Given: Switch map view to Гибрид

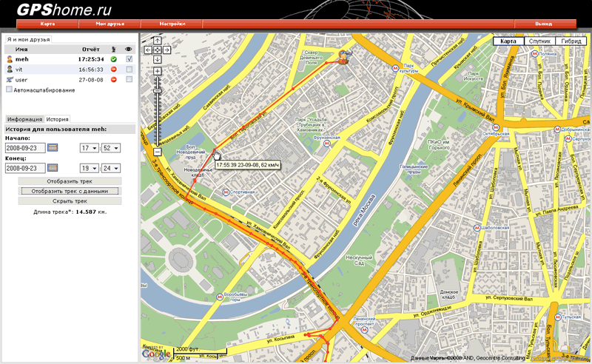Looking at the screenshot, I should point(571,41).
